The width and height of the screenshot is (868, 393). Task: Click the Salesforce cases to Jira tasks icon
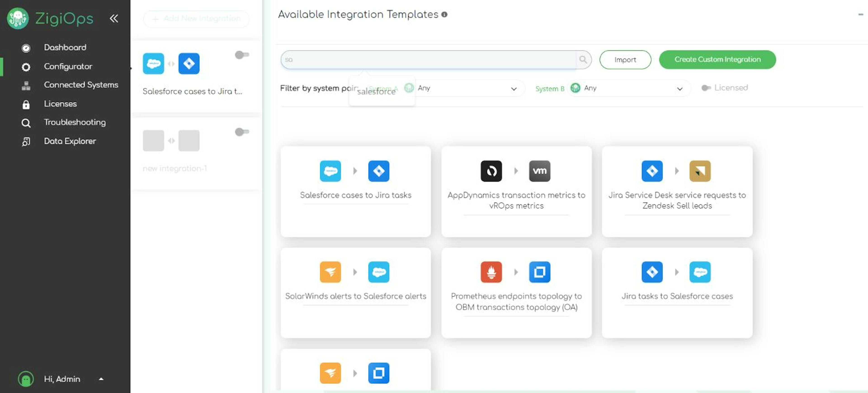[355, 171]
